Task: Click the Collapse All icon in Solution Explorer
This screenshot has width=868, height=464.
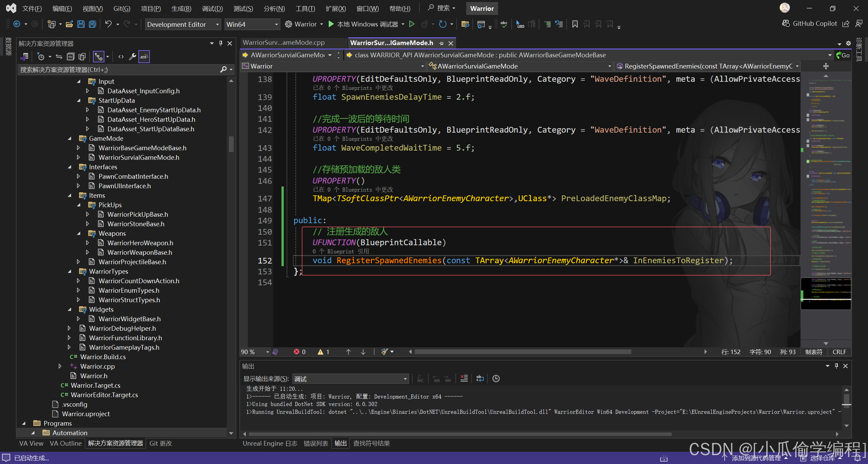Action: (x=71, y=57)
